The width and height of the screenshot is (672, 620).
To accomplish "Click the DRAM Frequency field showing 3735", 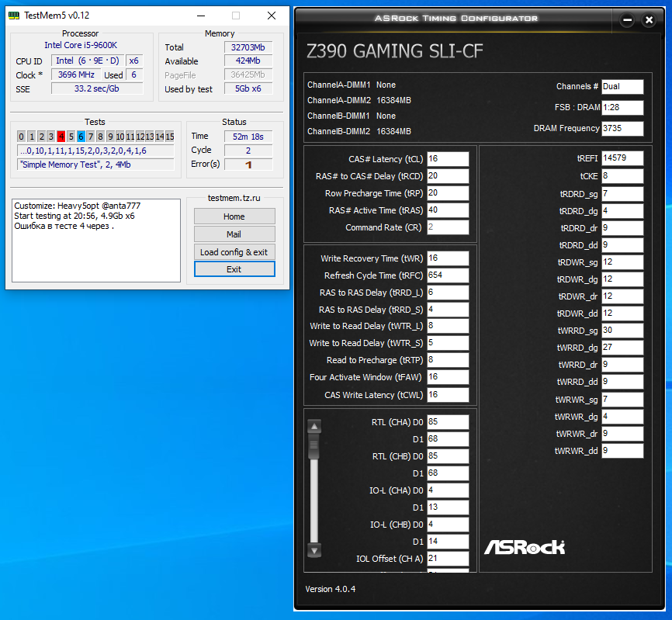I will pos(622,129).
